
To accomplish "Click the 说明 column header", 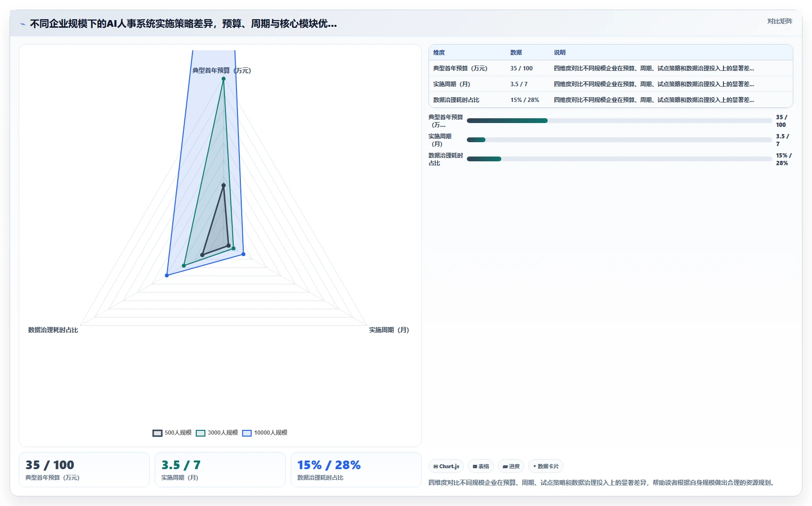I will click(560, 53).
